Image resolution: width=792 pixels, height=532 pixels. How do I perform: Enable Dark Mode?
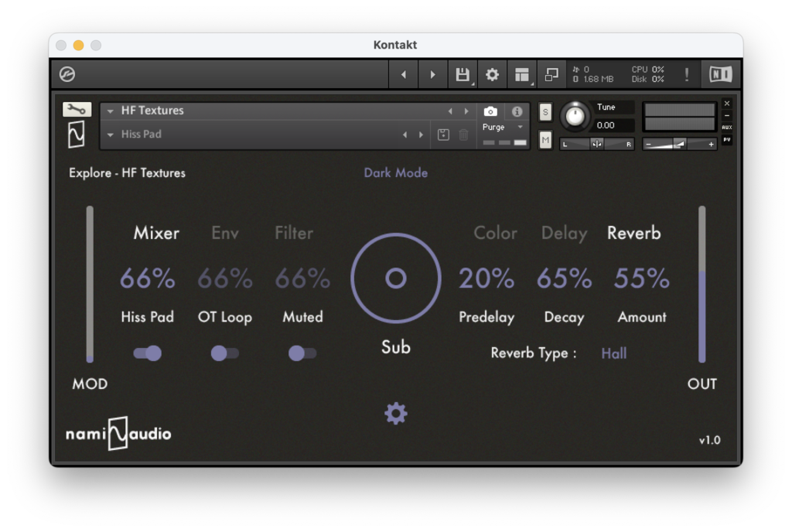pyautogui.click(x=395, y=172)
